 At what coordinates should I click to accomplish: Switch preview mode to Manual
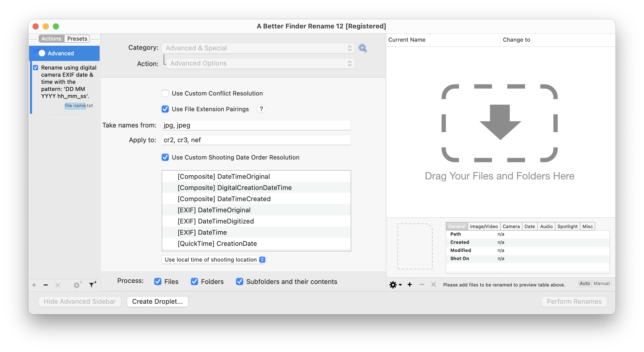602,283
